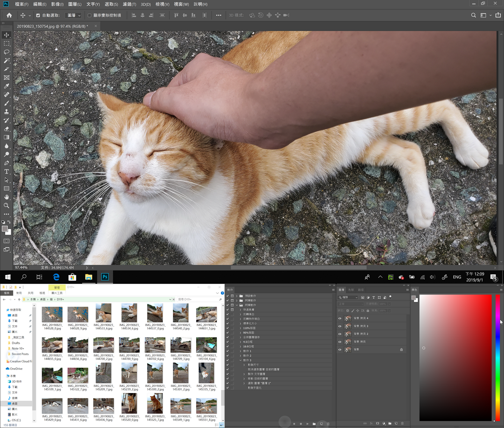Viewport: 504px width, 428px height.
Task: Open the 濾鏡(T) menu
Action: [129, 4]
